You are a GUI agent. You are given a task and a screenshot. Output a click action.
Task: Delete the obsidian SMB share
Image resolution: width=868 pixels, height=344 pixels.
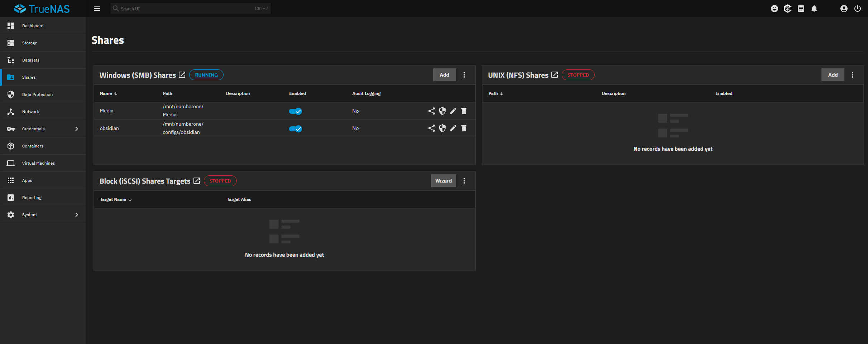pos(464,128)
